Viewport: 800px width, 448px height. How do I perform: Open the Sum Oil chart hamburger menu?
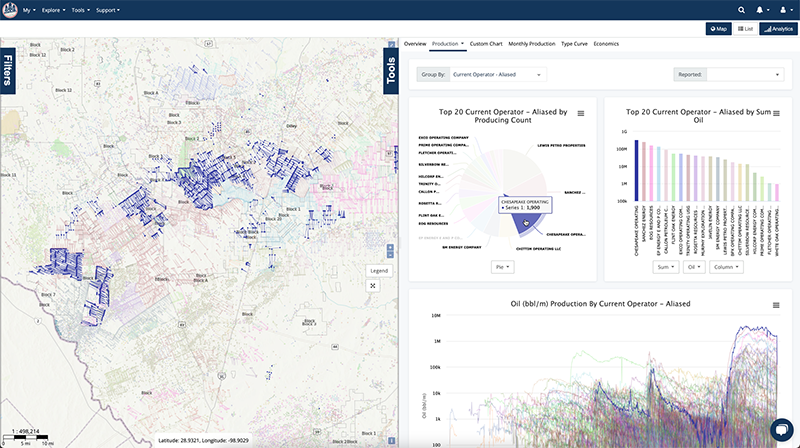[x=777, y=114]
